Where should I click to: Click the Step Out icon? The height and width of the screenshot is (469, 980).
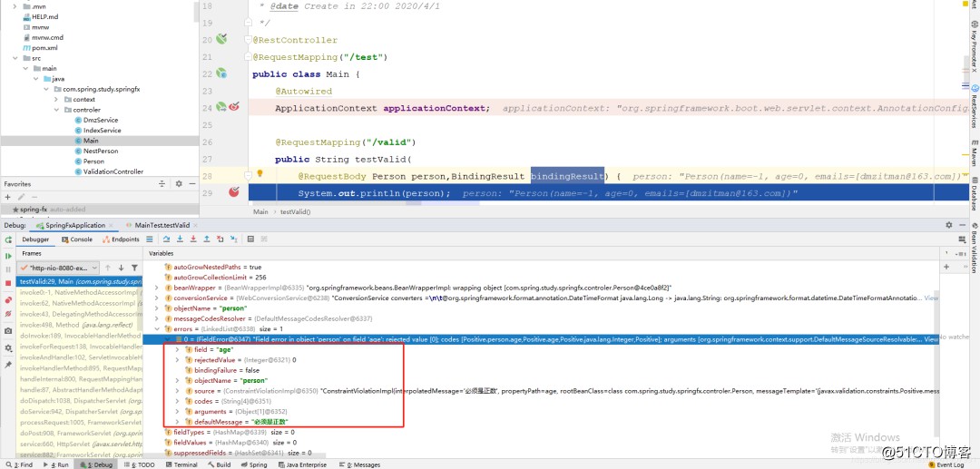point(206,239)
